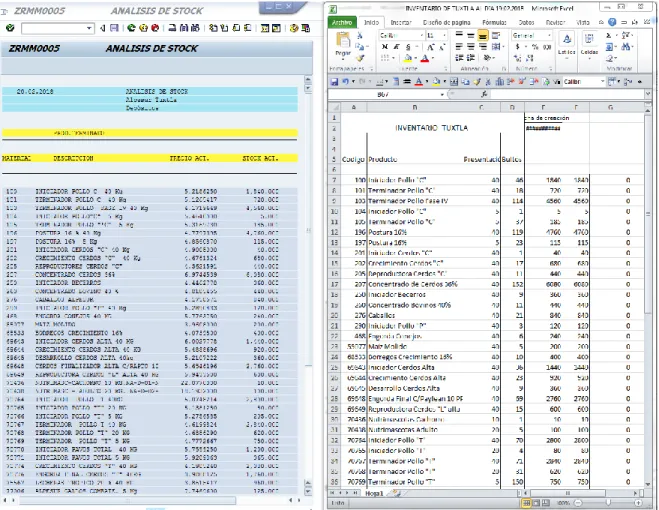
Task: Click the Find binoculars icon in SAP
Action: point(184,28)
